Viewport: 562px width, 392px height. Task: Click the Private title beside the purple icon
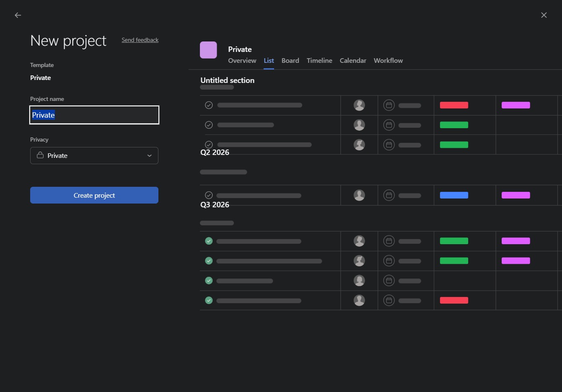[240, 49]
